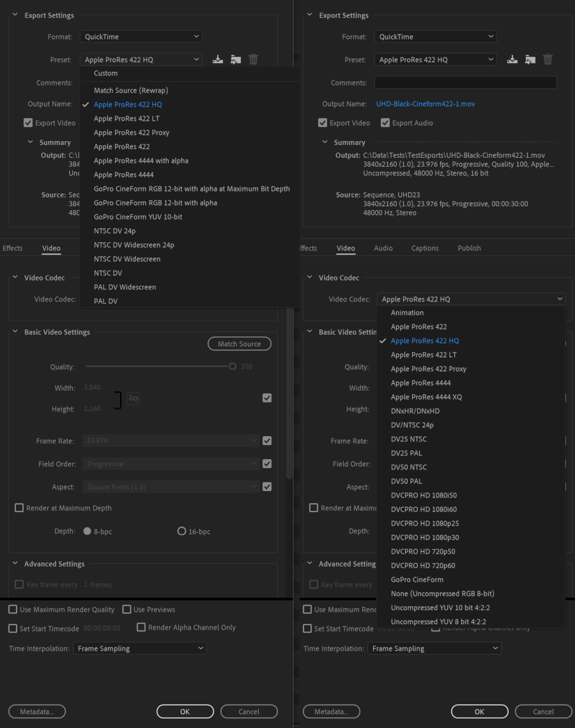This screenshot has height=728, width=575.
Task: Uncheck match-source checkbox beside Frame Rate
Action: coord(267,441)
